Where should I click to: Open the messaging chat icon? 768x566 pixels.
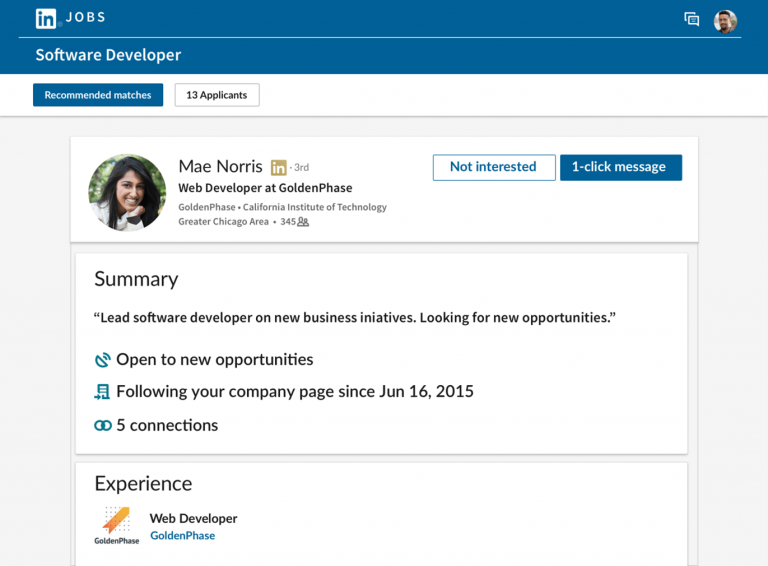[x=691, y=19]
